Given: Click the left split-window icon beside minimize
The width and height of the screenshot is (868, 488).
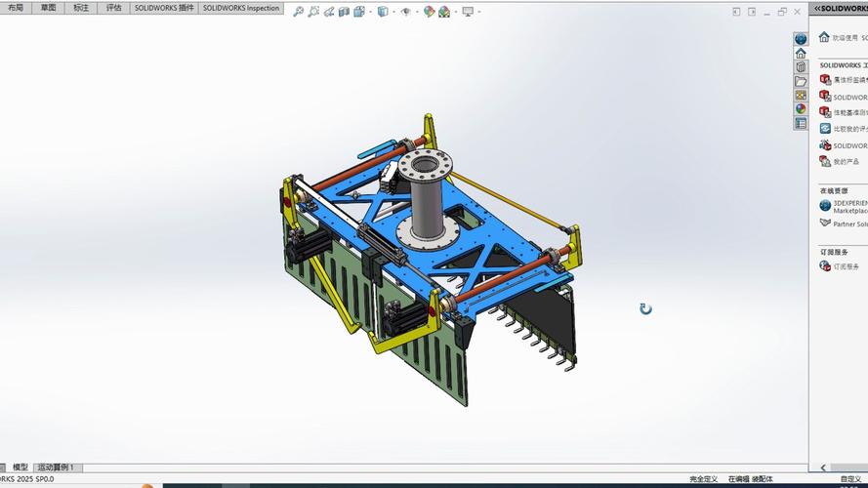Looking at the screenshot, I should 736,12.
